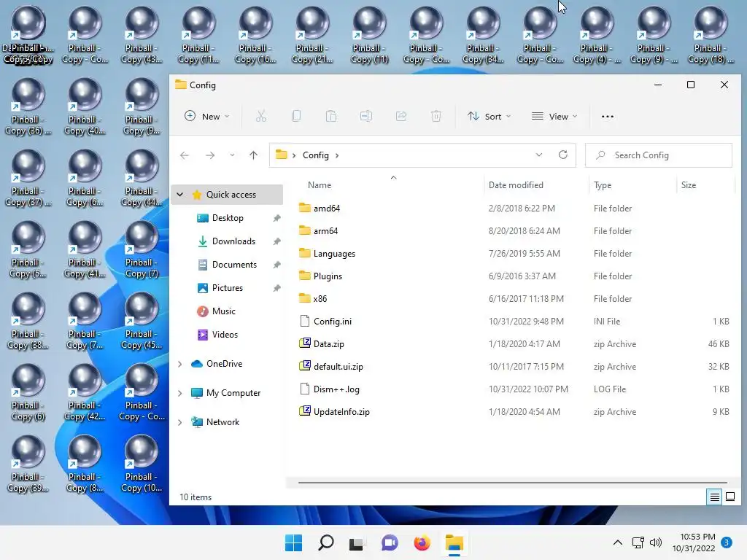Click the Search Config input field
747x560 pixels.
[x=659, y=155]
